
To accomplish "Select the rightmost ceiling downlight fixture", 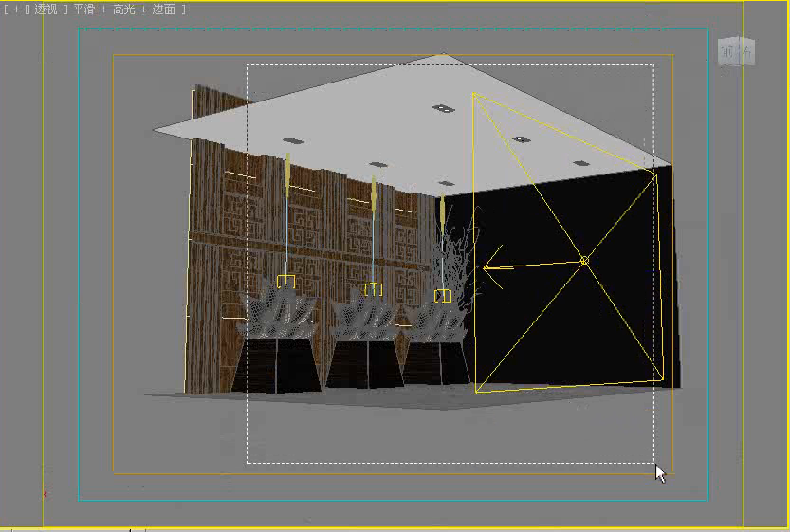I will pyautogui.click(x=581, y=163).
